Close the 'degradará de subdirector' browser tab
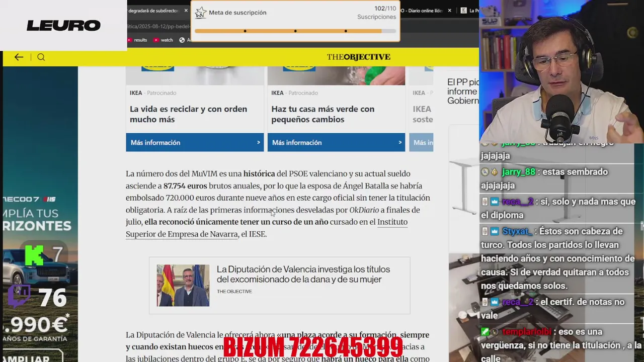Viewport: 644px width, 362px height. point(186,11)
